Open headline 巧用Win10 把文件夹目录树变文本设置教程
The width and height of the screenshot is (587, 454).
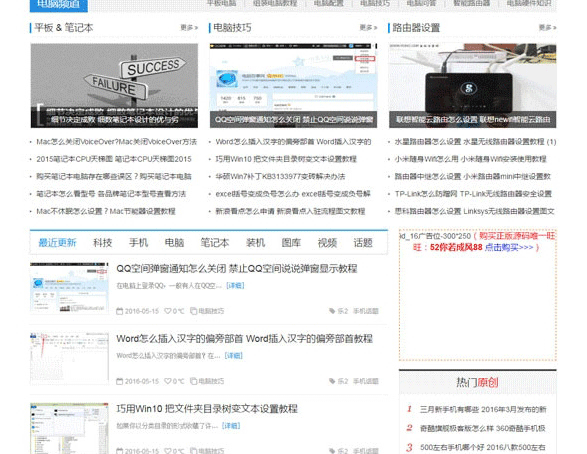tap(207, 409)
